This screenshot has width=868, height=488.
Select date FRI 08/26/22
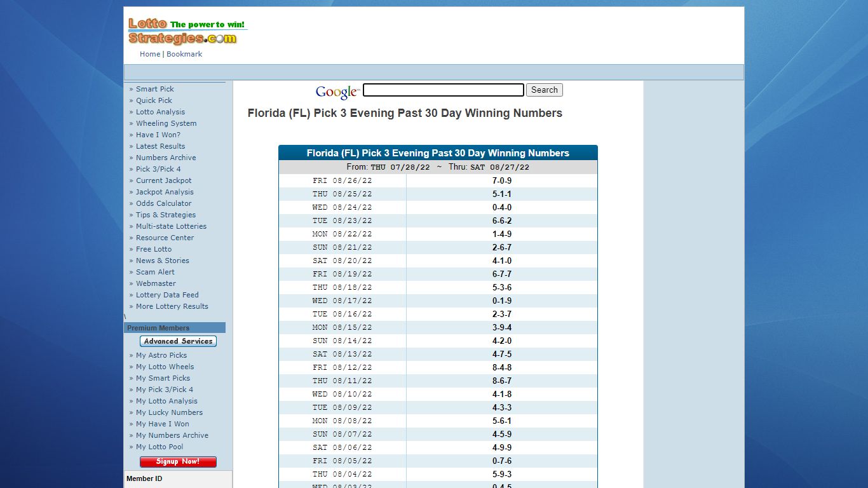342,180
